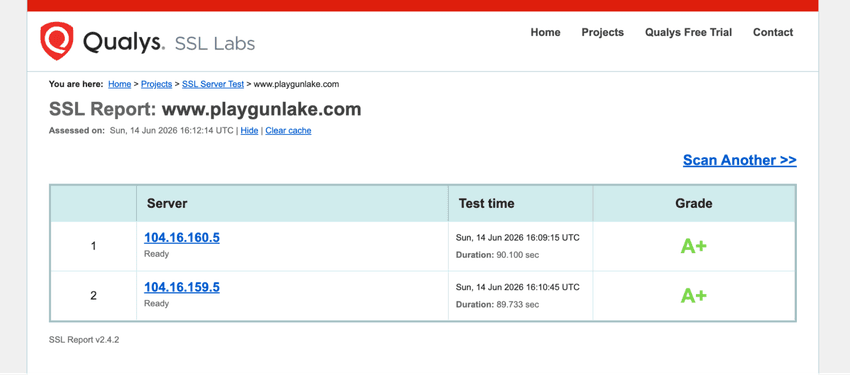Click Scan Another link

coord(739,160)
